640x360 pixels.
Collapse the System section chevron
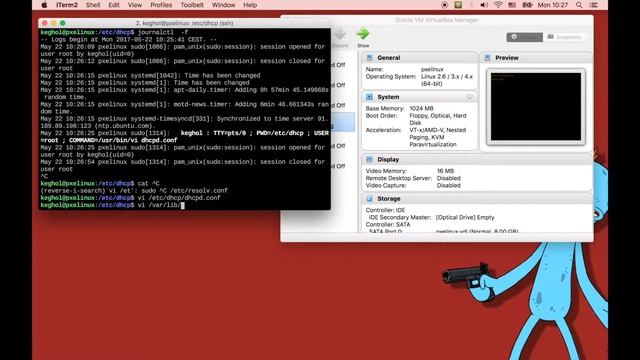click(x=470, y=97)
